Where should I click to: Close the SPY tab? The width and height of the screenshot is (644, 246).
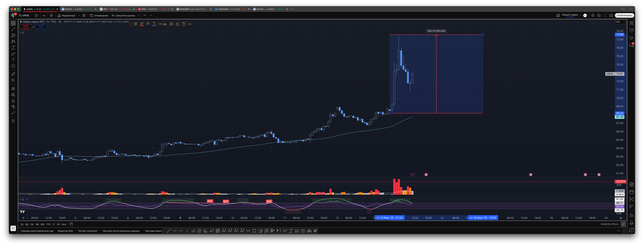tap(134, 9)
